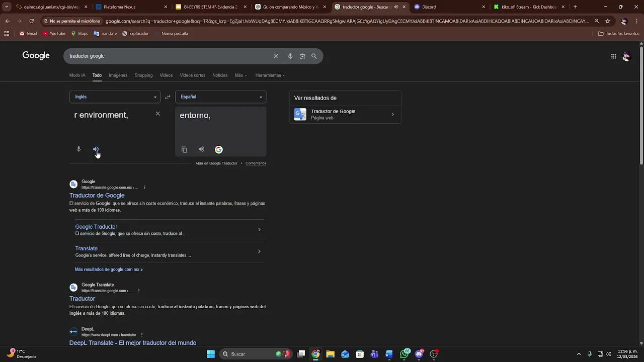The image size is (644, 362).
Task: Open Word from the taskbar
Action: point(389,354)
